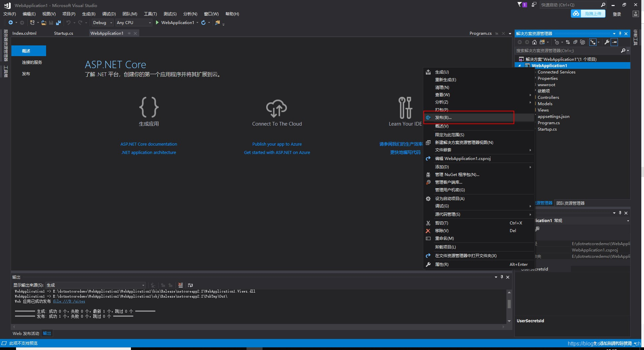Click the account avatar icon at top right
This screenshot has height=350, width=644.
point(636,14)
